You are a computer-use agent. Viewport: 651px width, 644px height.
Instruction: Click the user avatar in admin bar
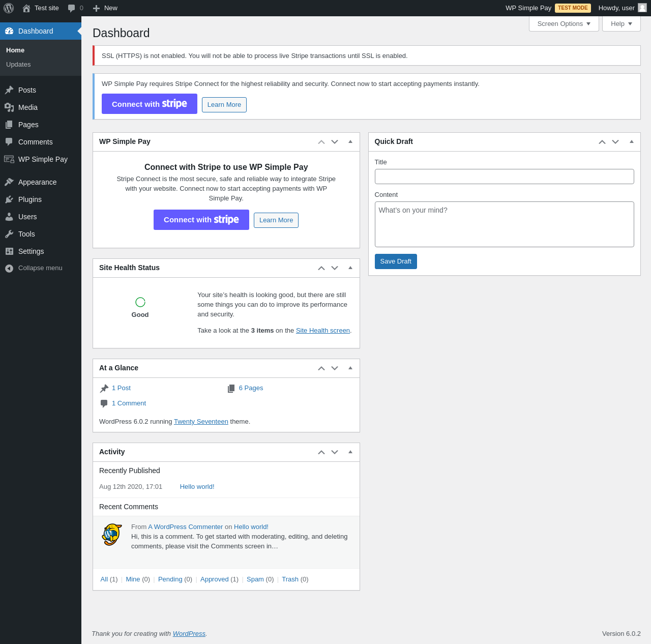pyautogui.click(x=642, y=8)
